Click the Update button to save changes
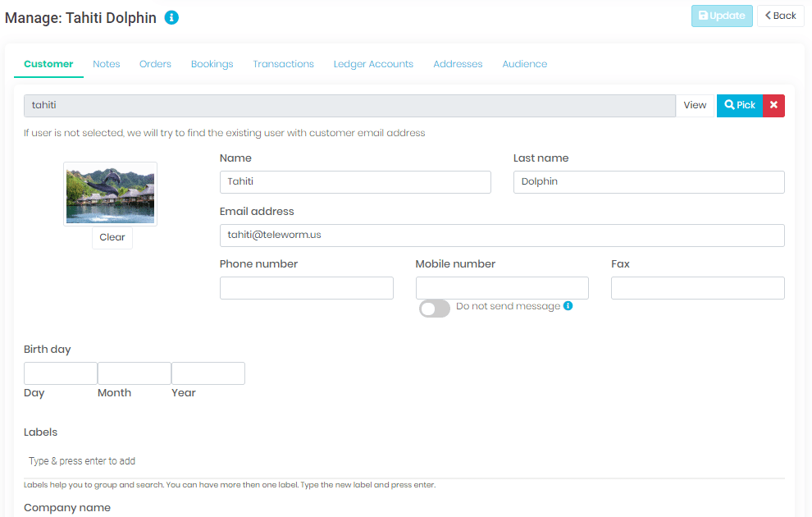Viewport: 812px width, 517px height. coord(722,16)
